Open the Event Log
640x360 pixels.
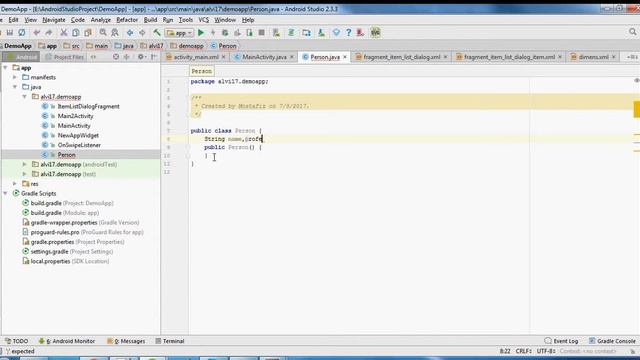click(x=561, y=341)
